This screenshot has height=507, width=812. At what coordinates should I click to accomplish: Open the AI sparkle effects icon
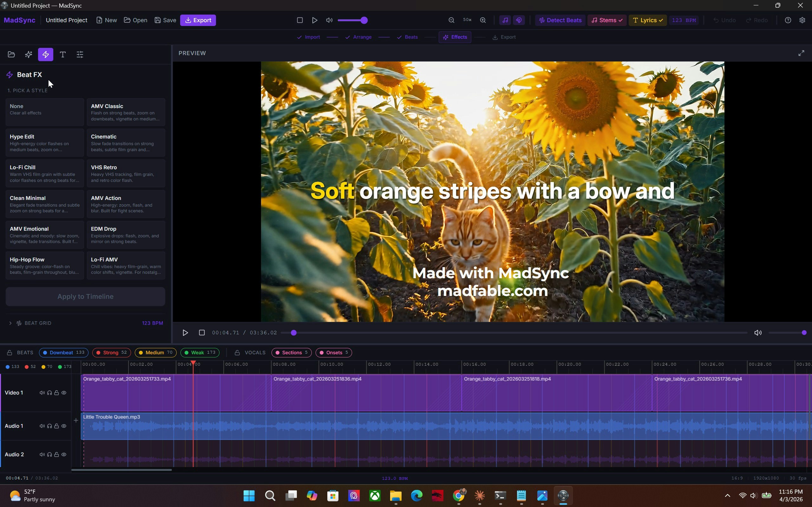click(x=28, y=54)
